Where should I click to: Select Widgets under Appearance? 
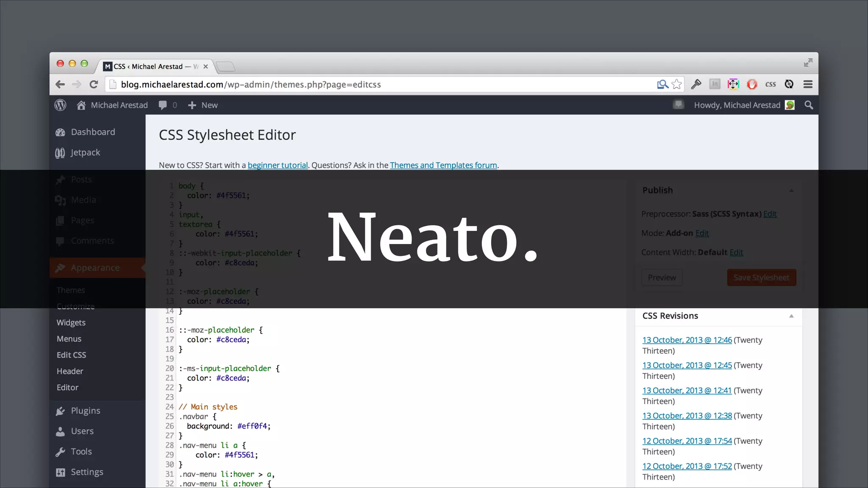(71, 323)
